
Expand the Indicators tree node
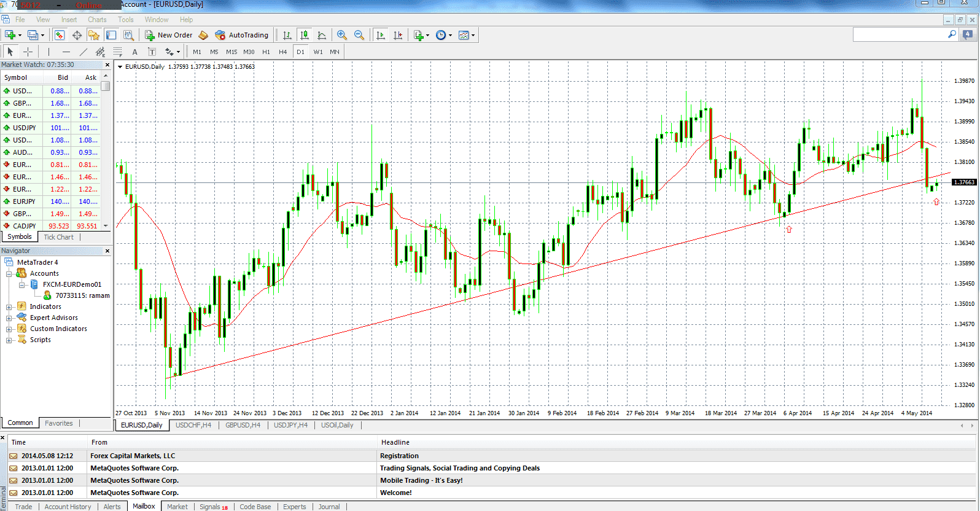point(9,307)
